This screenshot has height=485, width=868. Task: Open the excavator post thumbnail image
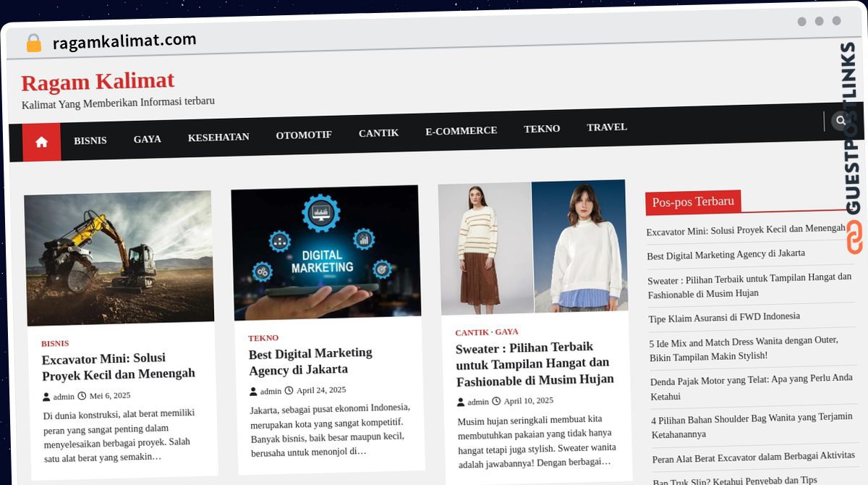tap(119, 258)
